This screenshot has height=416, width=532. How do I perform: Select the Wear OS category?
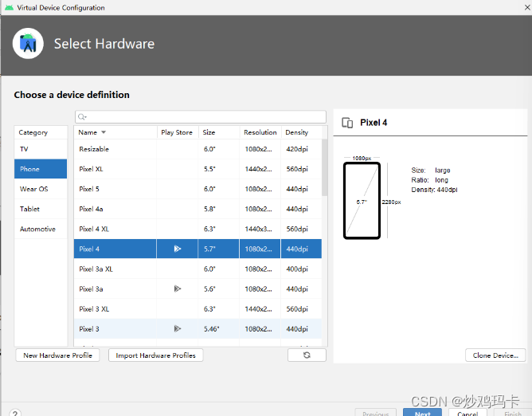41,189
